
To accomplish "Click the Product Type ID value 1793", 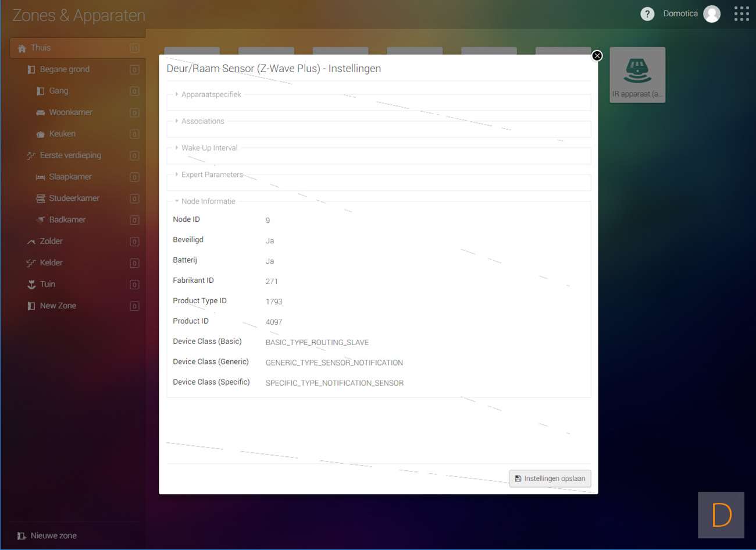I will pos(274,302).
